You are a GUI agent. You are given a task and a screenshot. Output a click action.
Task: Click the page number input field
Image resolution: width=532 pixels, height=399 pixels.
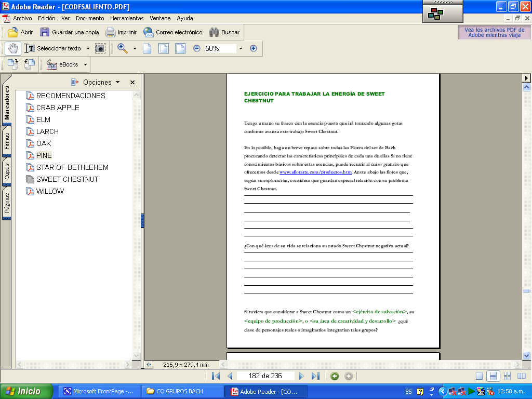(265, 376)
